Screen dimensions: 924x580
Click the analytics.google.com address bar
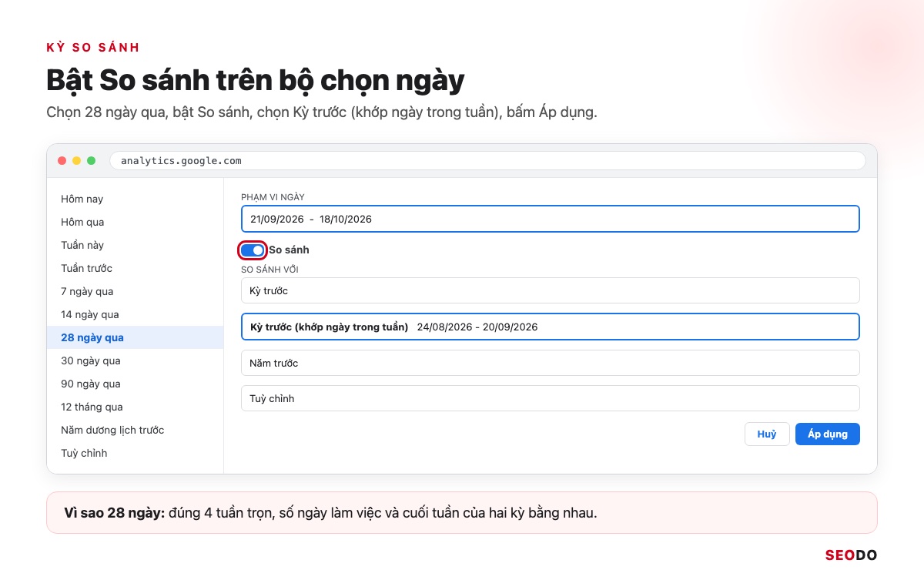click(487, 161)
